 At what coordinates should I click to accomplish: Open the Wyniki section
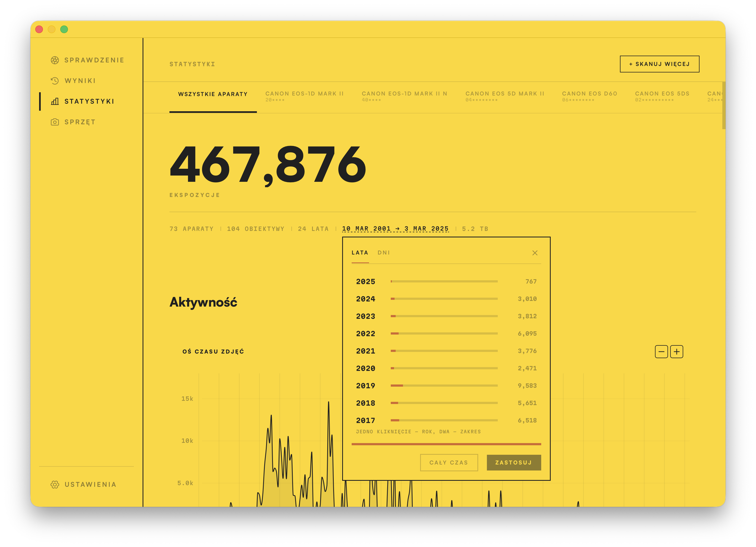(80, 81)
